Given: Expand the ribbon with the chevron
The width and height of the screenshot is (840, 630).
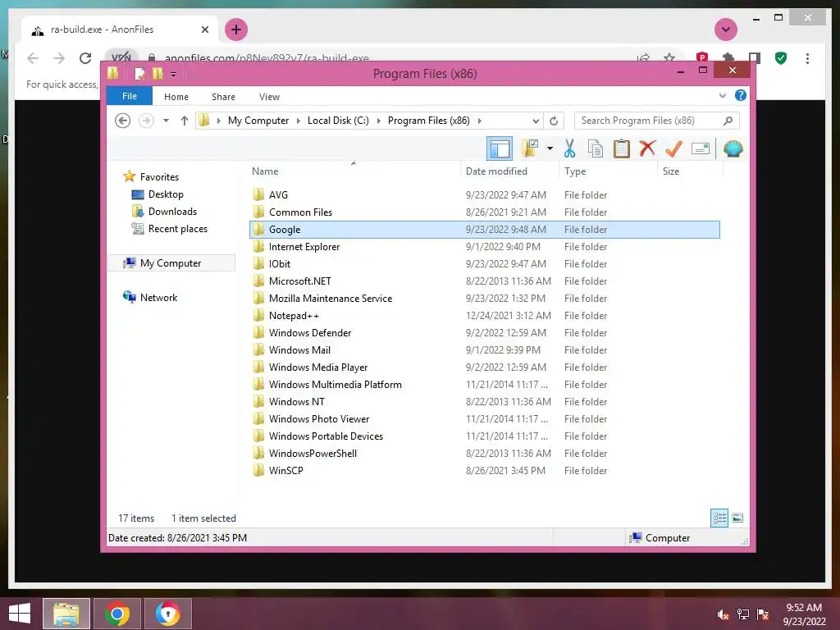Looking at the screenshot, I should point(722,95).
